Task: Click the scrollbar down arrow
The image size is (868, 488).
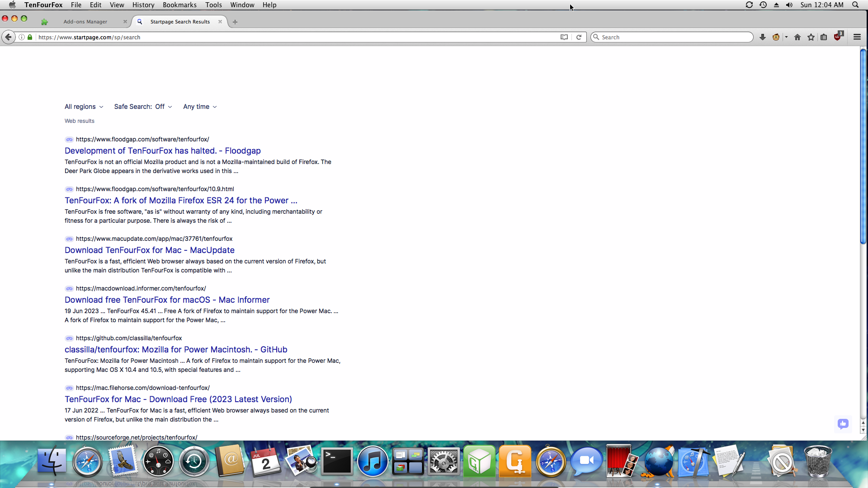Action: point(863,430)
